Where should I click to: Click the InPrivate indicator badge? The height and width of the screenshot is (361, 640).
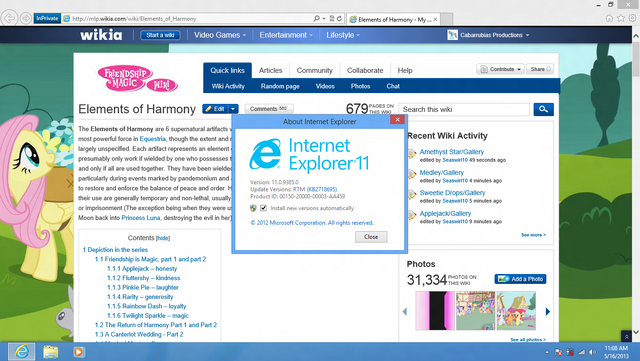coord(47,18)
